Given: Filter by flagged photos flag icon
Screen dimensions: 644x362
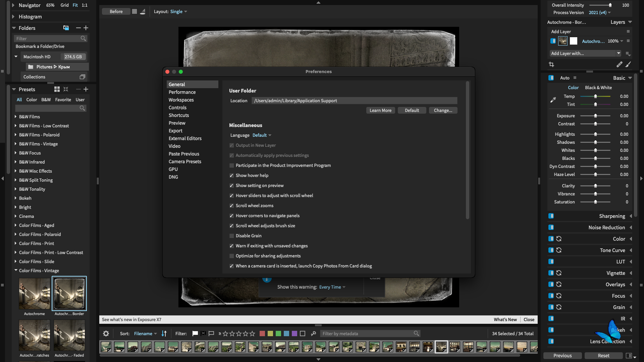Looking at the screenshot, I should tap(195, 334).
